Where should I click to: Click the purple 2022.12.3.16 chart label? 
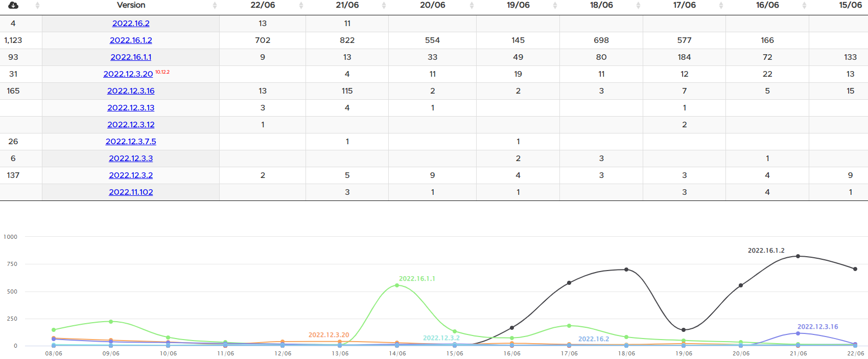[817, 327]
